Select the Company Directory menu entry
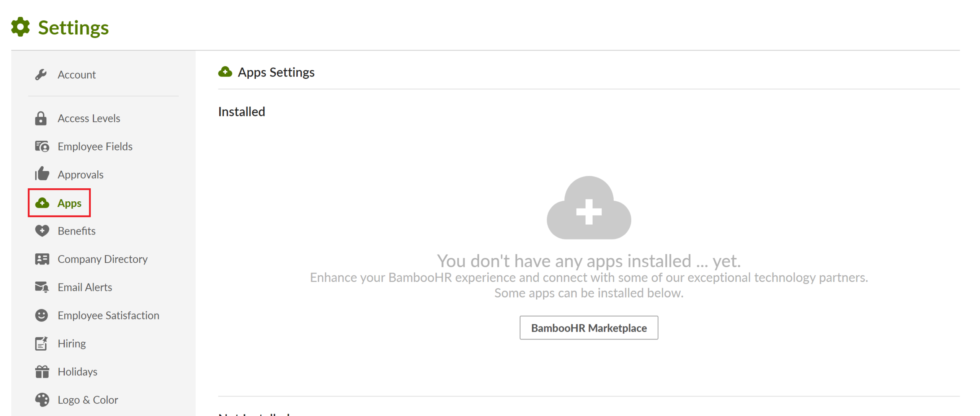Screen dimensions: 980x416 click(102, 259)
